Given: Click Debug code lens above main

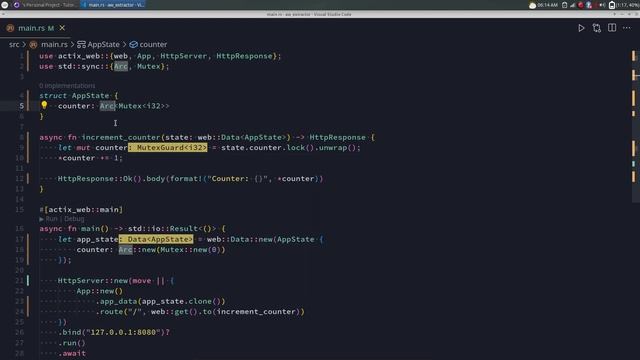Looking at the screenshot, I should click(x=74, y=219).
